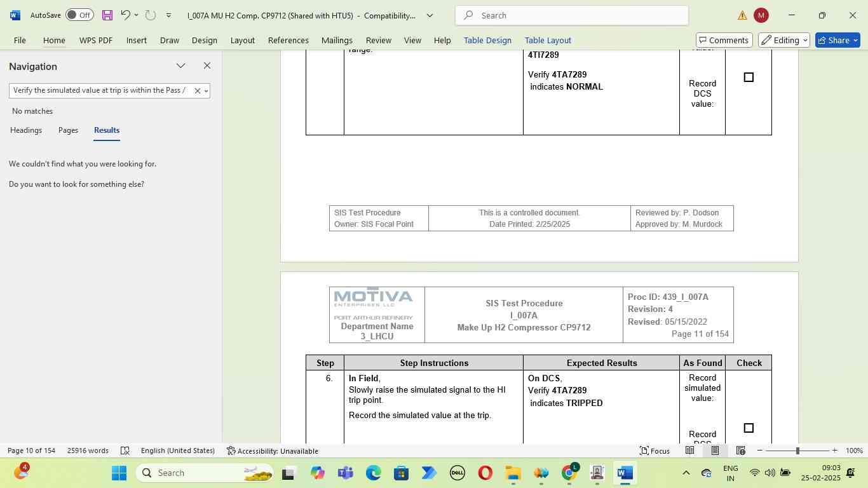868x488 pixels.
Task: Open navigation search options dropdown arrow
Action: 206,91
